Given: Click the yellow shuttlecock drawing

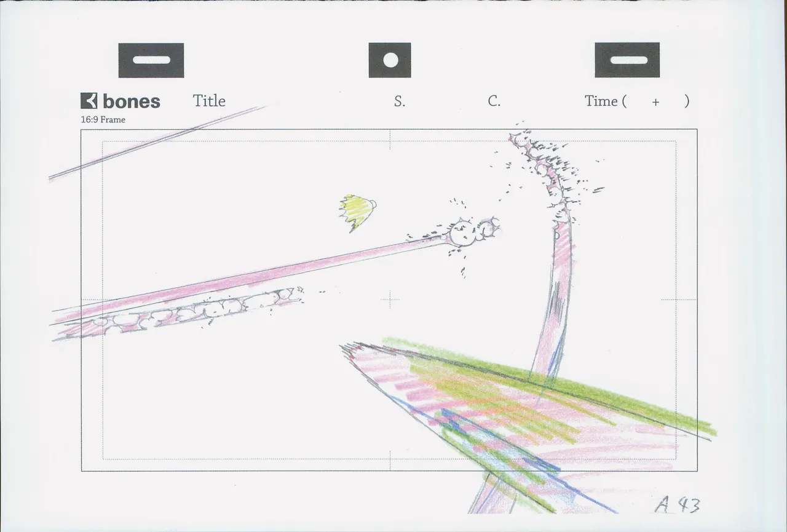Looking at the screenshot, I should [x=357, y=212].
